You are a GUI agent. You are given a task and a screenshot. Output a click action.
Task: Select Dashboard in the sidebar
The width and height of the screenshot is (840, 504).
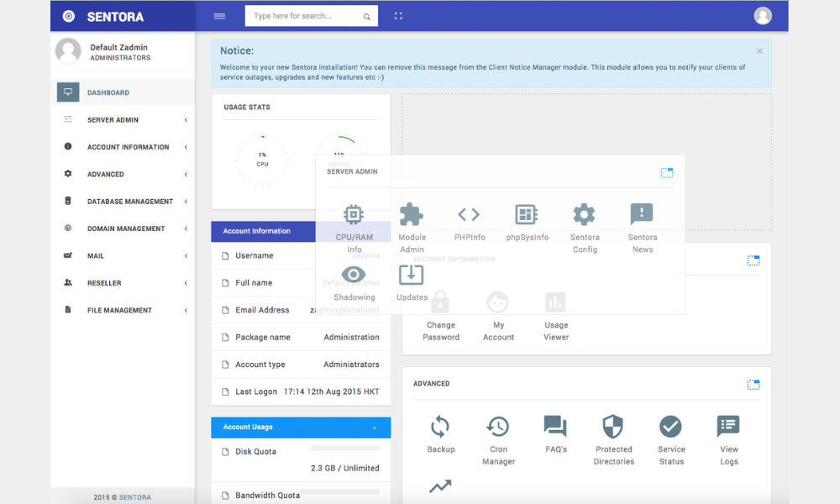tap(123, 92)
